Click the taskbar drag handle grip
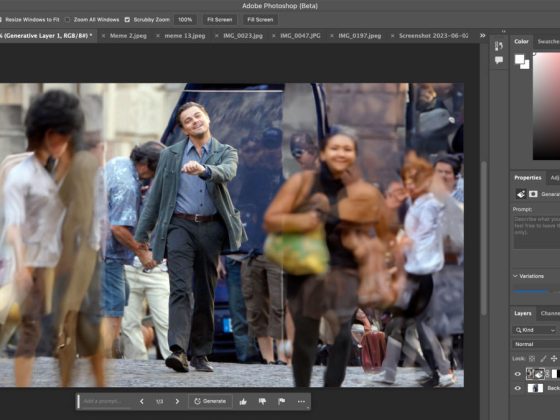The width and height of the screenshot is (560, 420). pos(78,401)
